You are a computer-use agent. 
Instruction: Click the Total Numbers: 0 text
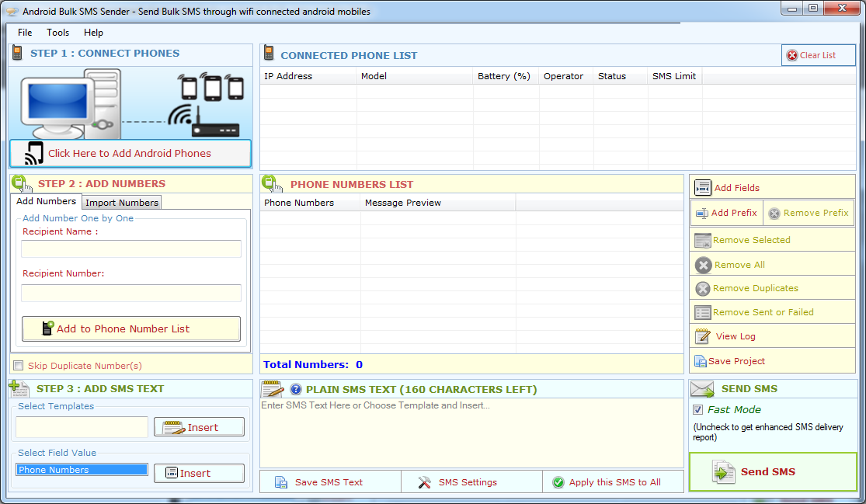point(312,364)
